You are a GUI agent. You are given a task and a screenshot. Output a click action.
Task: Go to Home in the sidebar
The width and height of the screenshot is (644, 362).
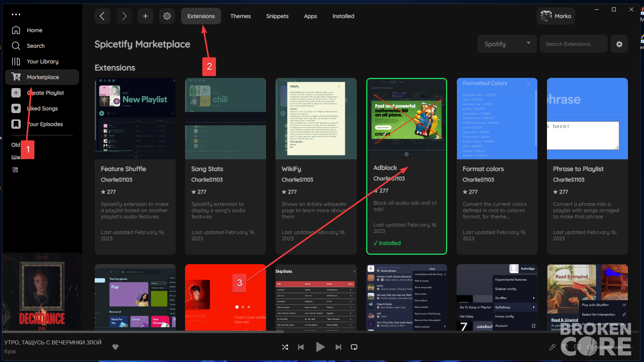point(34,30)
